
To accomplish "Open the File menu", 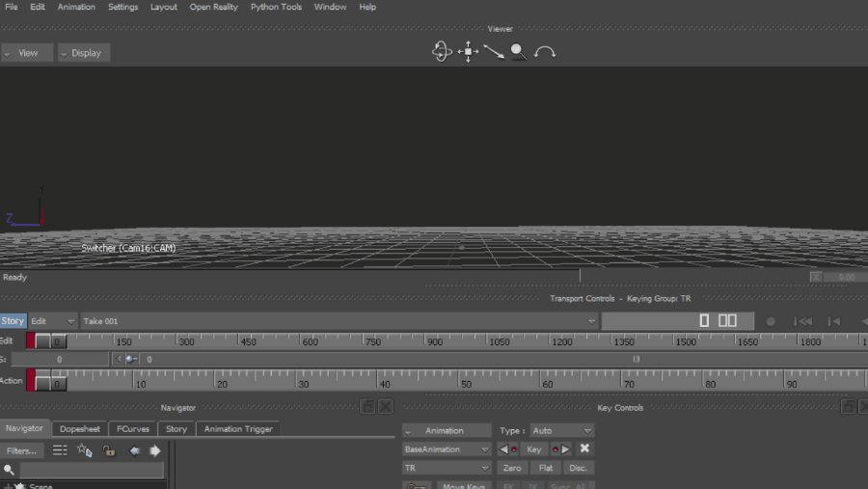I will point(11,7).
